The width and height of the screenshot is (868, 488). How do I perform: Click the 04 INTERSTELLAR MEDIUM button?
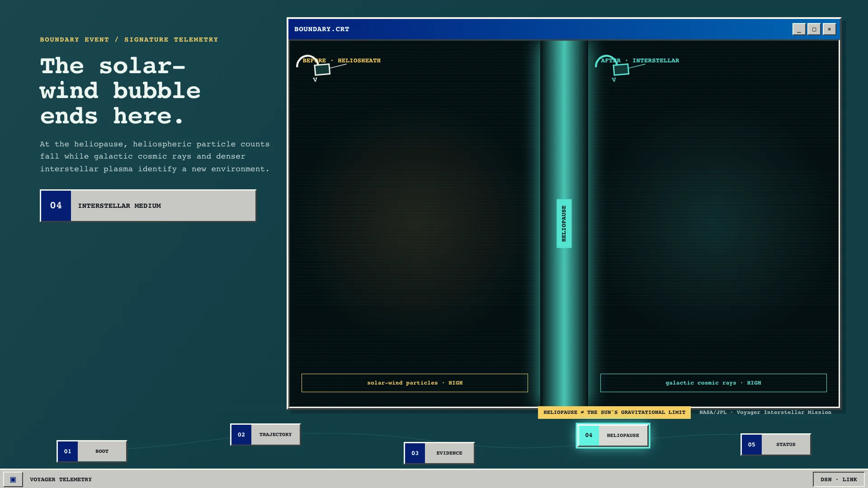(148, 206)
